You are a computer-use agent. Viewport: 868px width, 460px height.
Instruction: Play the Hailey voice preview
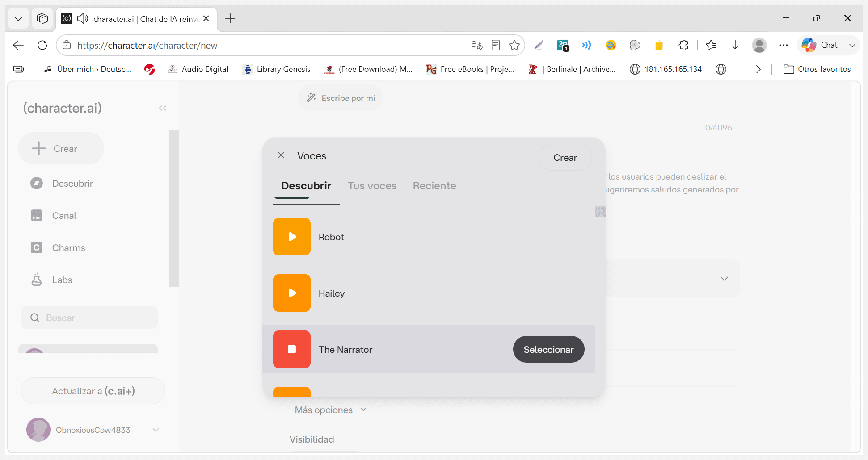click(292, 293)
